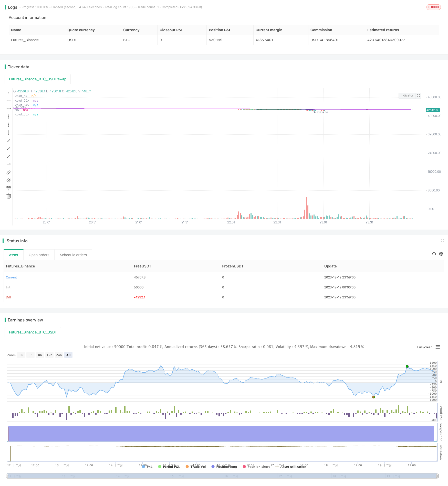Toggle Position long series in legend
448x486 pixels.
224,467
